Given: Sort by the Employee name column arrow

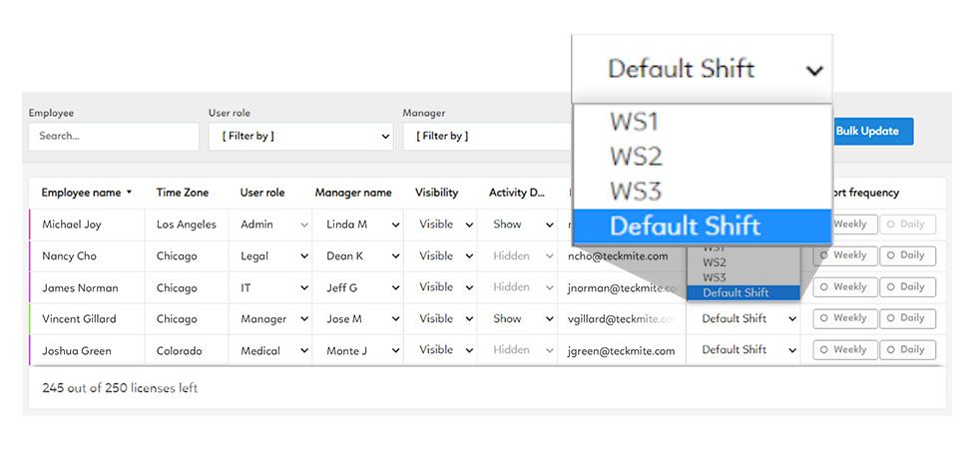Looking at the screenshot, I should [x=130, y=193].
